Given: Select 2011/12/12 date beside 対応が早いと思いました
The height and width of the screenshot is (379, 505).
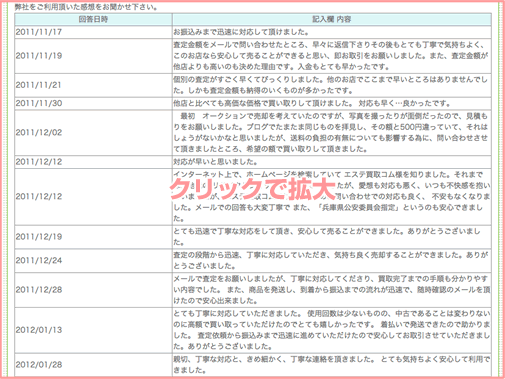Looking at the screenshot, I should [x=93, y=162].
